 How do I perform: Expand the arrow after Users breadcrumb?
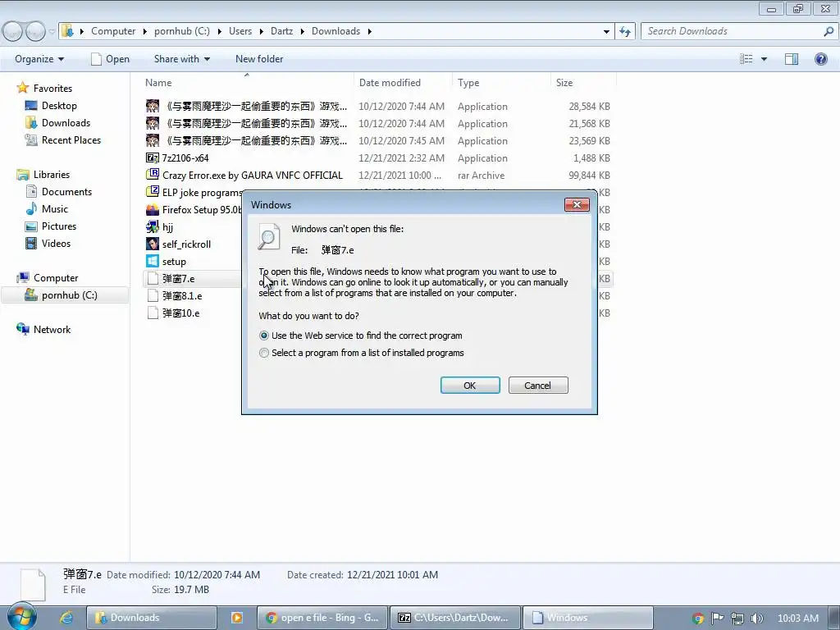(x=261, y=32)
